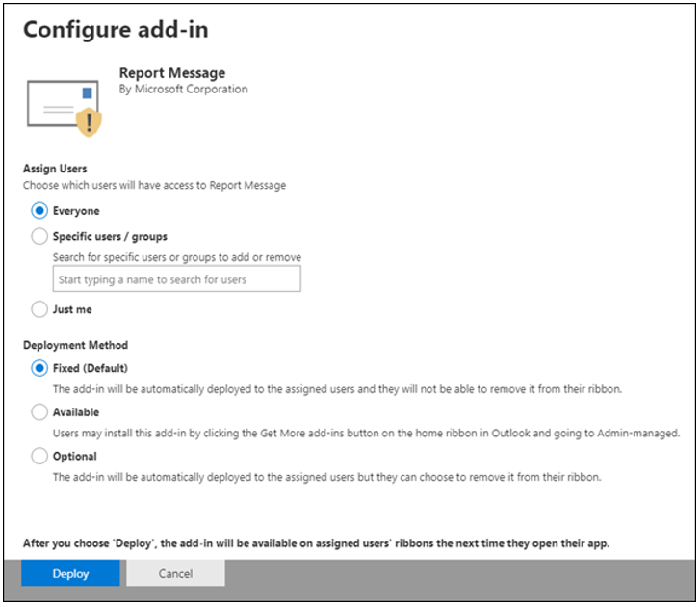700x607 pixels.
Task: Pick the Fixed (Default) deployment method
Action: 39,368
